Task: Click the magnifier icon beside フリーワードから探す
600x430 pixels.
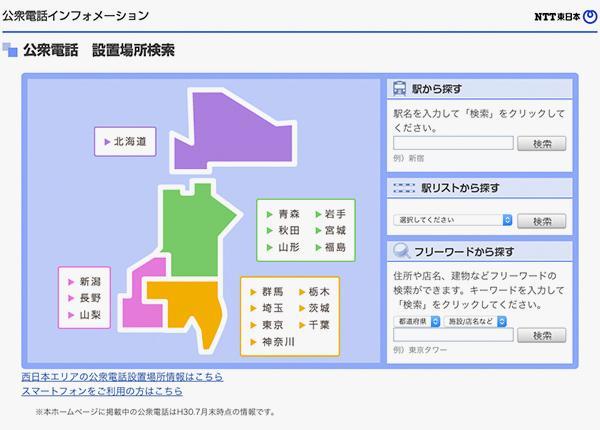Action: click(x=401, y=251)
